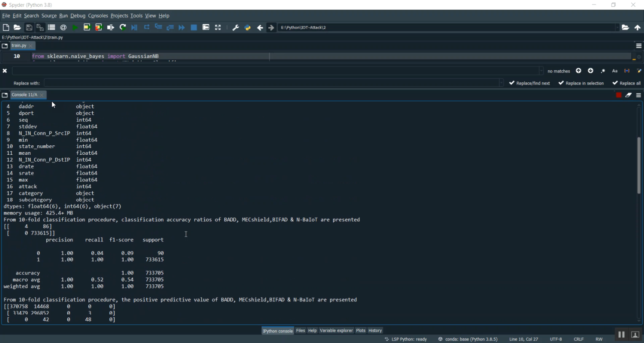Stop the kernel with the red square
Viewport: 644px width, 343px height.
619,95
